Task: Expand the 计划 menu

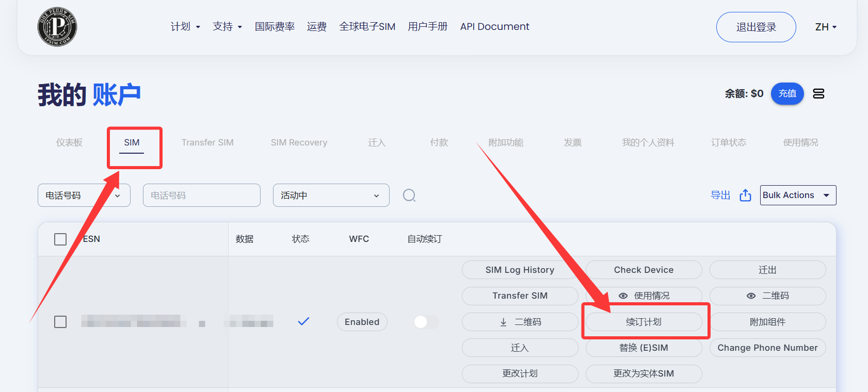Action: [185, 27]
